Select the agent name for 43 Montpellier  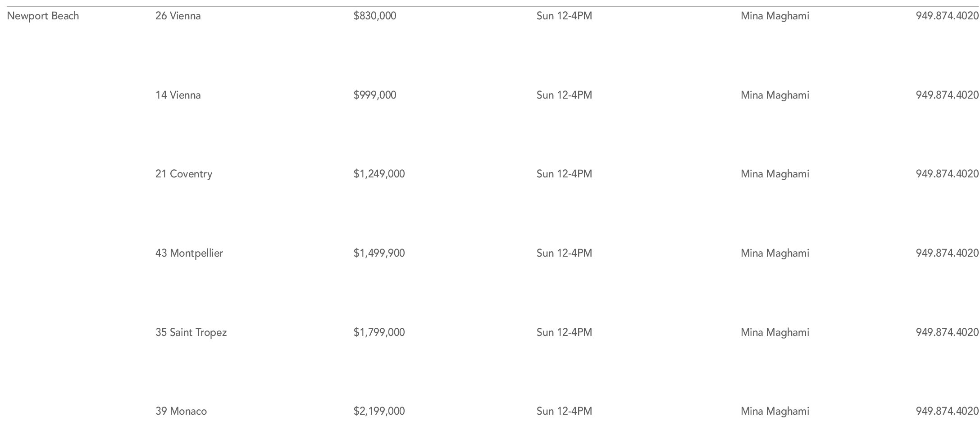pyautogui.click(x=775, y=253)
